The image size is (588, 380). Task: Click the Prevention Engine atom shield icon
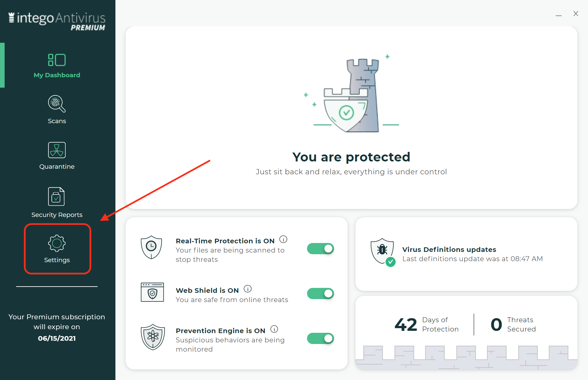pyautogui.click(x=153, y=337)
